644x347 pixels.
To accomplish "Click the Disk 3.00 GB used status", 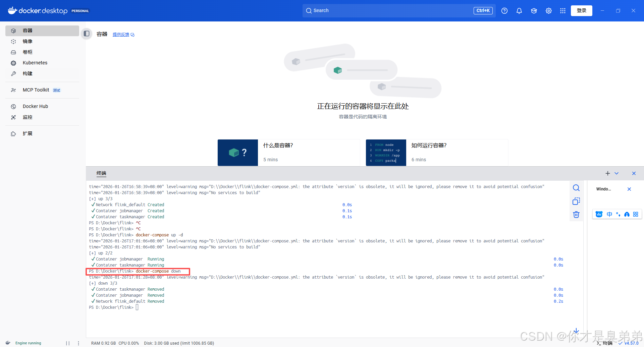I will (x=179, y=343).
